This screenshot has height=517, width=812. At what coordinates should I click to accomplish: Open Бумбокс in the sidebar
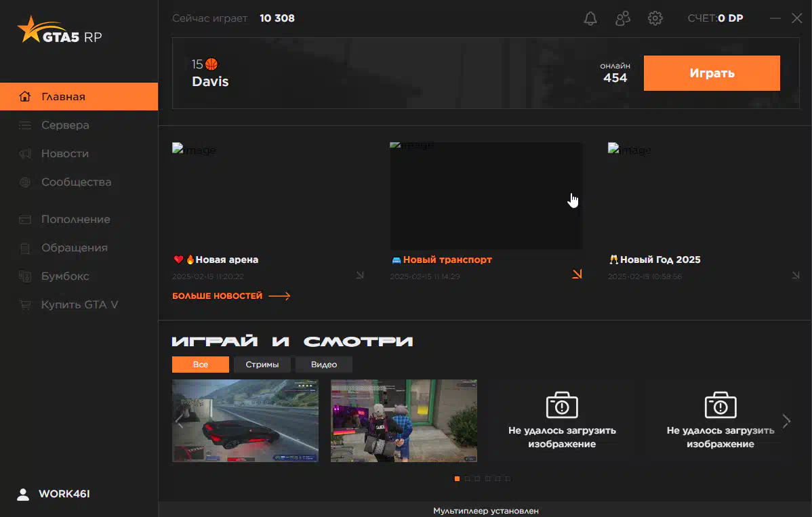(65, 276)
